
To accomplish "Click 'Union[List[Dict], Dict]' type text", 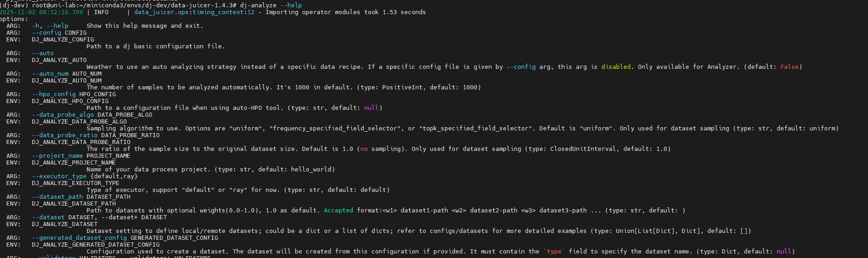I will coord(658,231).
